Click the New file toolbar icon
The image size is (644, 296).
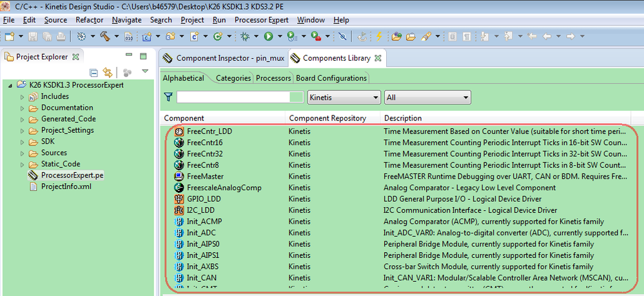click(8, 37)
